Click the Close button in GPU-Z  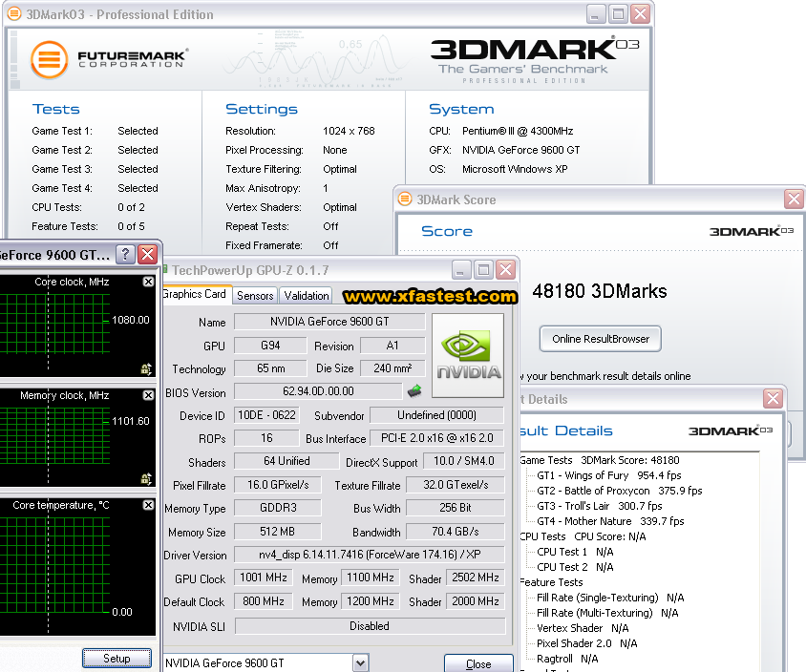(x=478, y=663)
